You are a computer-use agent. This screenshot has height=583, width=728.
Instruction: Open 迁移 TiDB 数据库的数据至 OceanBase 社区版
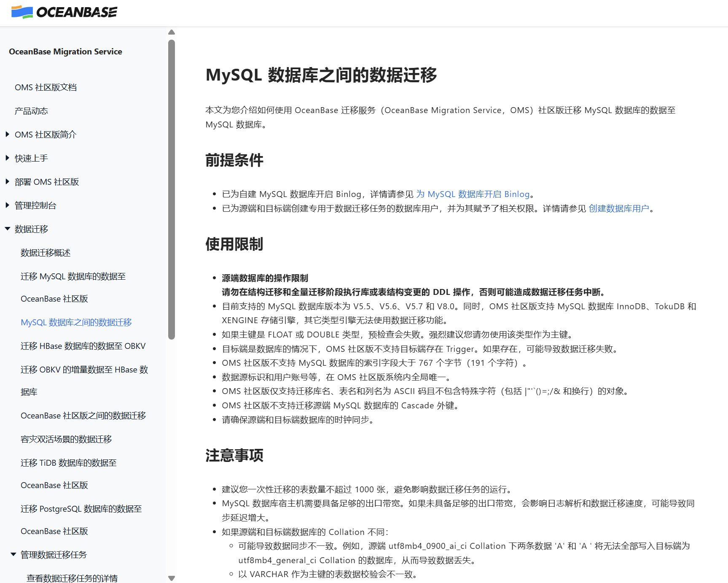pyautogui.click(x=69, y=474)
